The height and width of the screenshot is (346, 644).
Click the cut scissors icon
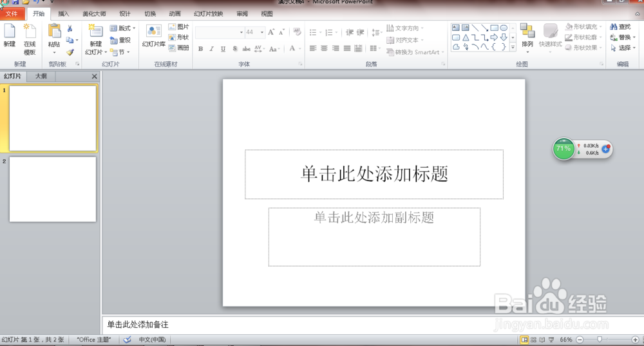(x=70, y=28)
